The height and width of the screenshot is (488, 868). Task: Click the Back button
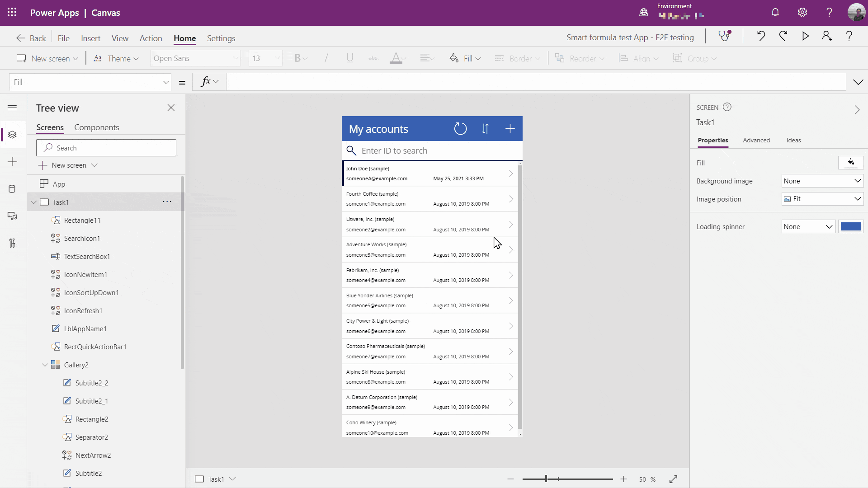pos(31,38)
